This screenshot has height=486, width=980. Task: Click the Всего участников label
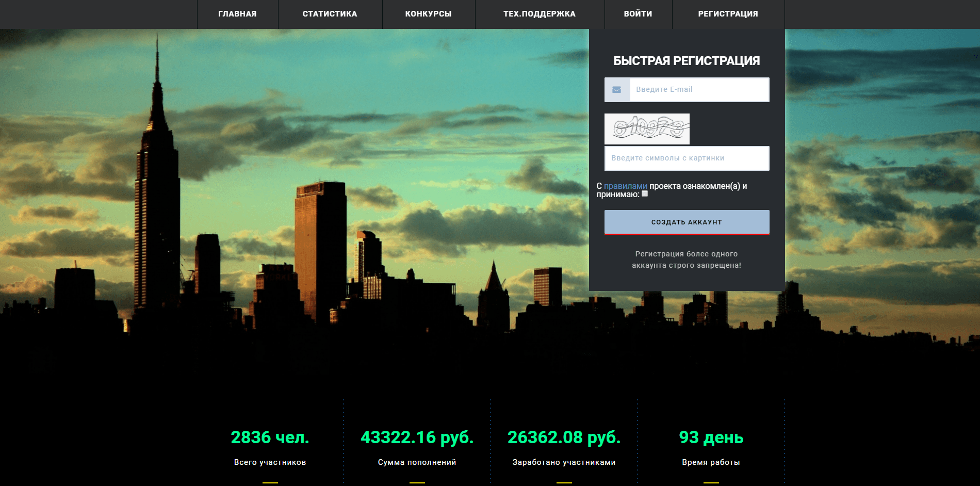point(270,462)
